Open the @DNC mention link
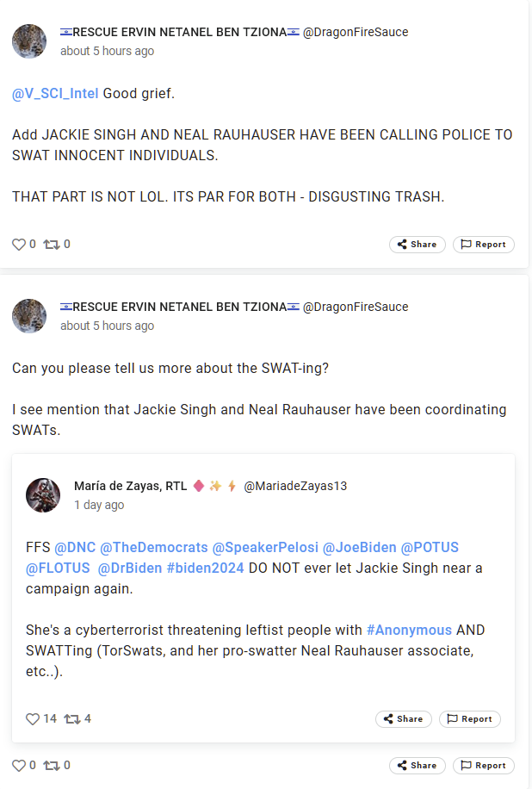 75,548
